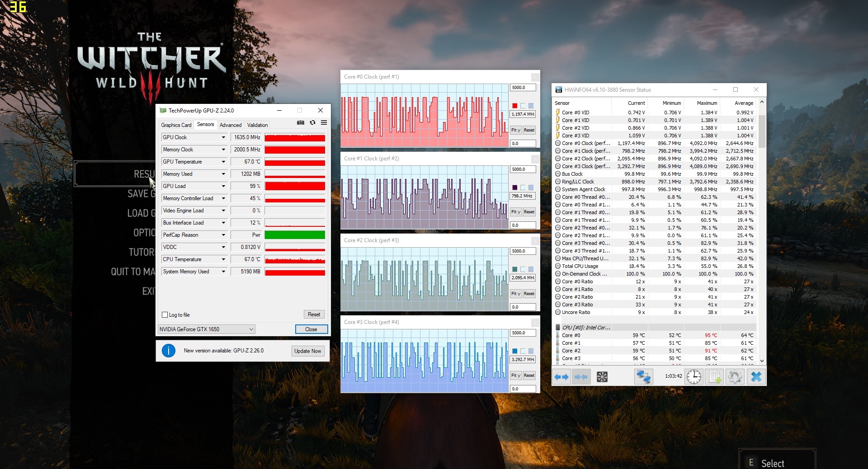868x469 pixels.
Task: Switch to the Advanced tab
Action: tap(231, 125)
